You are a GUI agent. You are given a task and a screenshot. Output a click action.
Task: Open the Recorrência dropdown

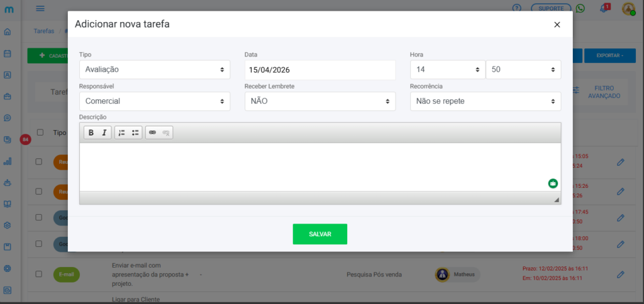[485, 101]
